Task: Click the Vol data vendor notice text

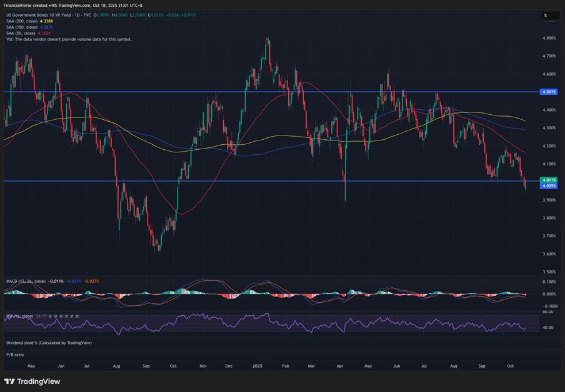Action: pyautogui.click(x=69, y=39)
